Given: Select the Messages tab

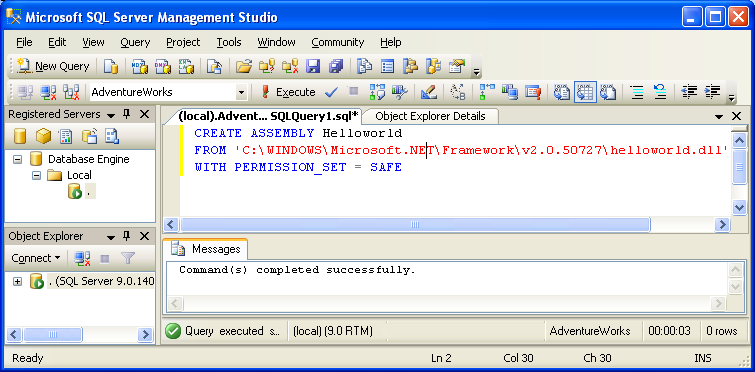Looking at the screenshot, I should pos(206,249).
